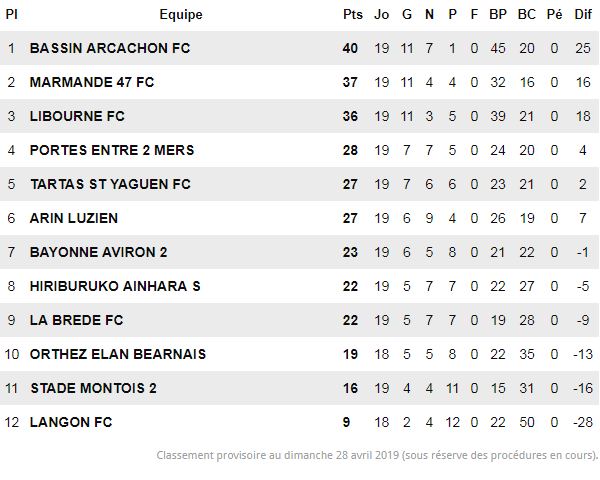Click ORTHEZ ELAN BEARNAIS team name
This screenshot has width=600, height=480.
coord(118,354)
